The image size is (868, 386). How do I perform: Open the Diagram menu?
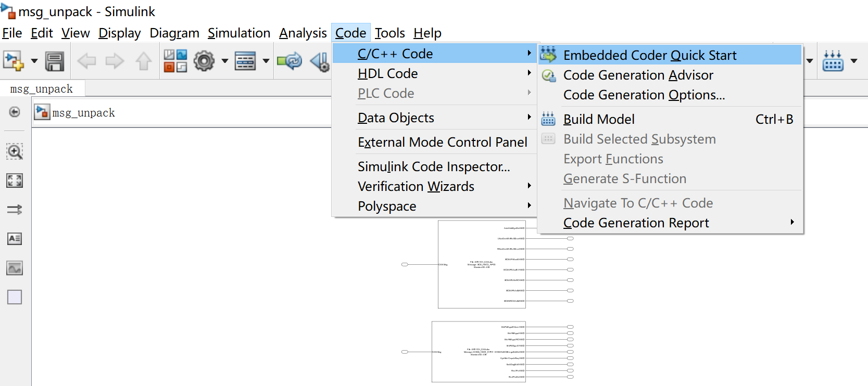pos(174,33)
